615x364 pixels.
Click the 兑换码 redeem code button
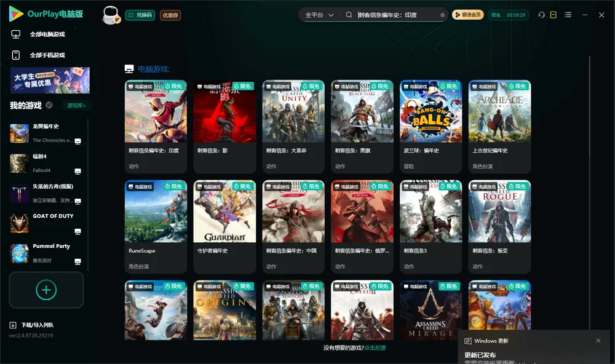click(x=140, y=15)
